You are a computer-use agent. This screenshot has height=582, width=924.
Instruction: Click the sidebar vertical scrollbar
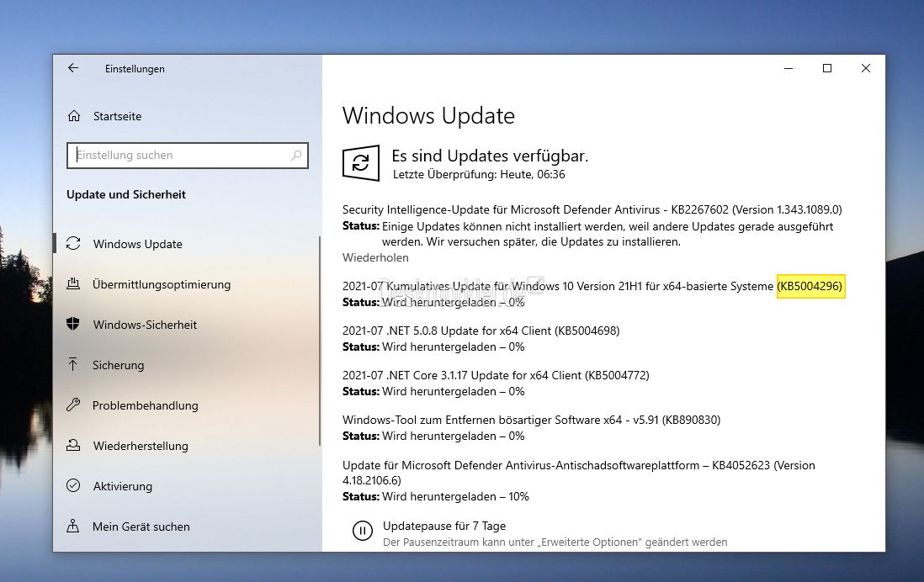coord(320,341)
